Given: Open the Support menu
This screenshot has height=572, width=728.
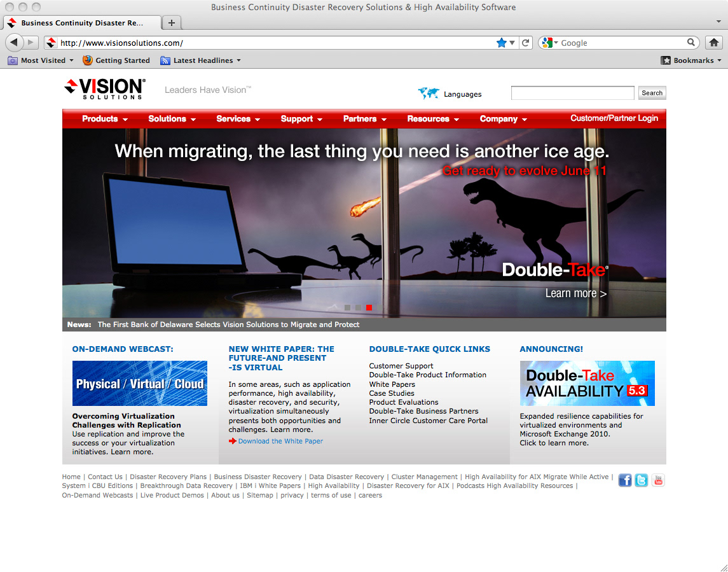Looking at the screenshot, I should [x=301, y=119].
